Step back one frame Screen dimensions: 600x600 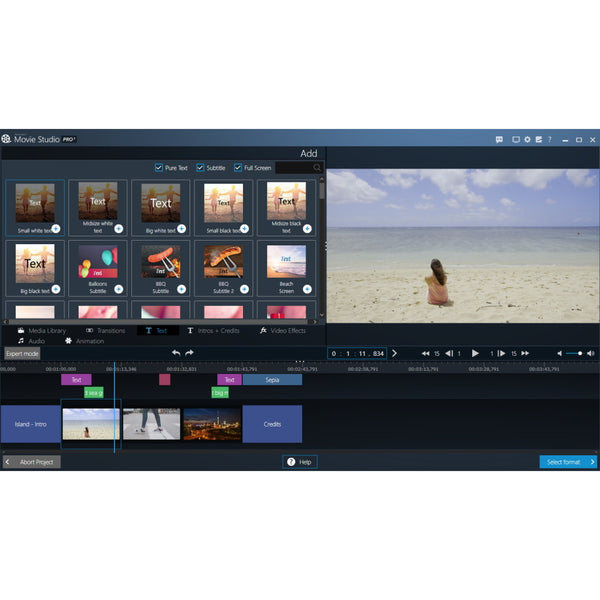[449, 354]
